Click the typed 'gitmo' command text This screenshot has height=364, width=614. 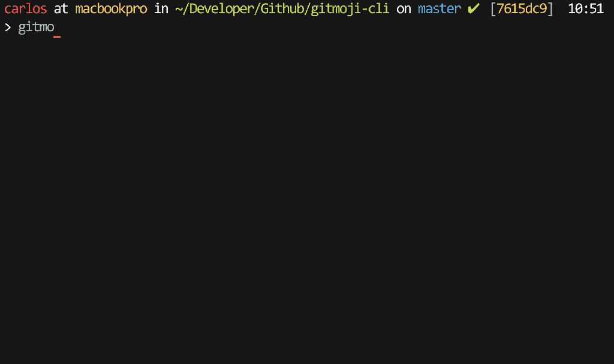coord(36,28)
